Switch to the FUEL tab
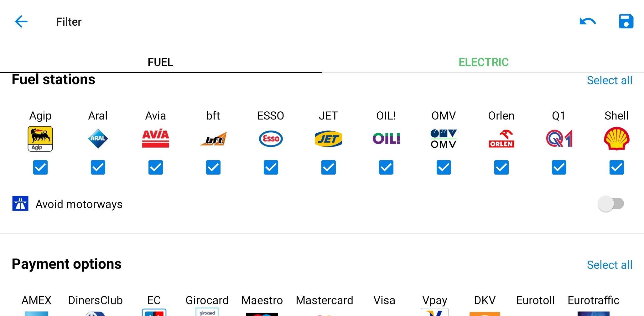This screenshot has height=316, width=644. (160, 62)
